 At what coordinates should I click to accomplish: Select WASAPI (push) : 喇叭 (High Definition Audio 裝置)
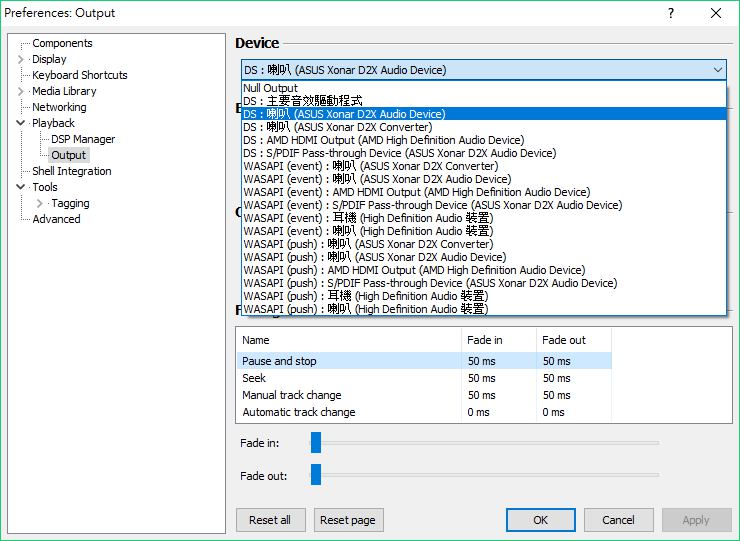coord(484,309)
